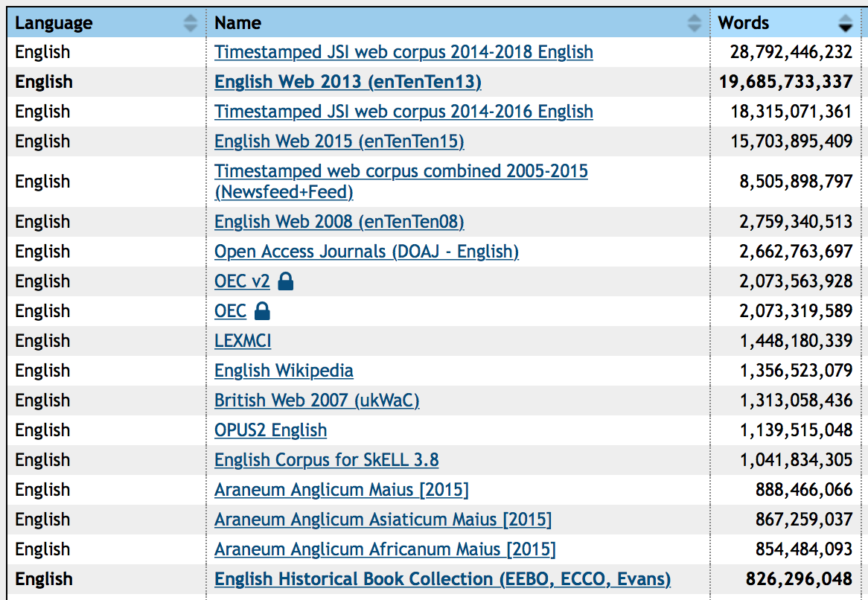Open the OPUS2 English corpus
Image resolution: width=868 pixels, height=600 pixels.
pyautogui.click(x=270, y=430)
